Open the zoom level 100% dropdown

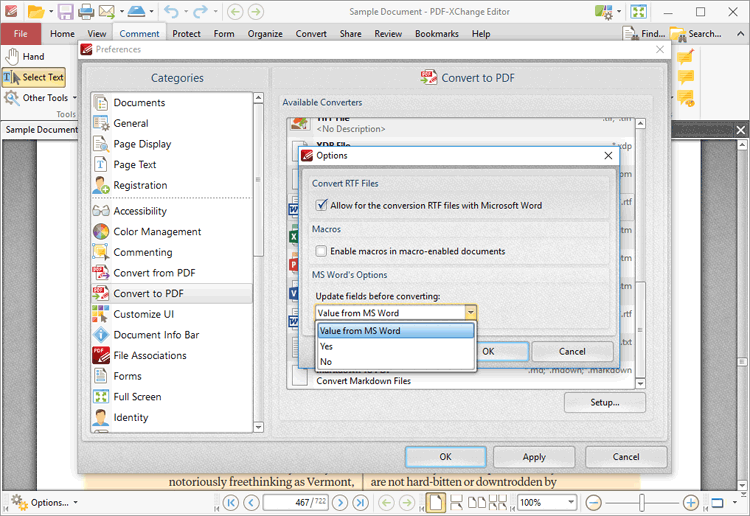(571, 502)
